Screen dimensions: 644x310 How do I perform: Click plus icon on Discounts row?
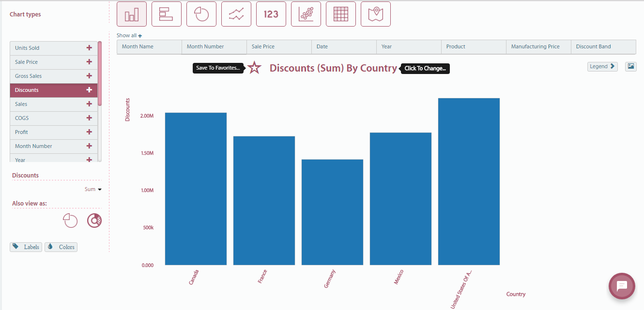click(x=89, y=90)
